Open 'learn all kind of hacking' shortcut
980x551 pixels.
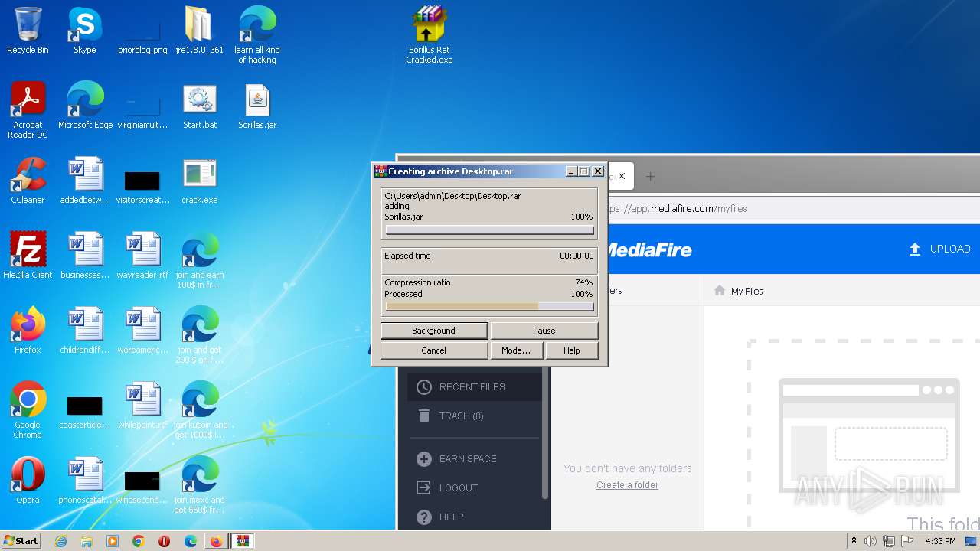pos(257,35)
